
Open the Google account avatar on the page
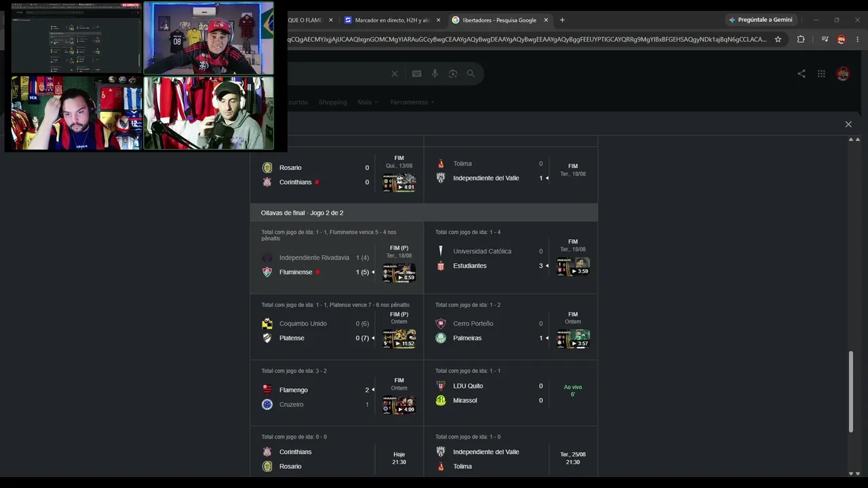[843, 74]
